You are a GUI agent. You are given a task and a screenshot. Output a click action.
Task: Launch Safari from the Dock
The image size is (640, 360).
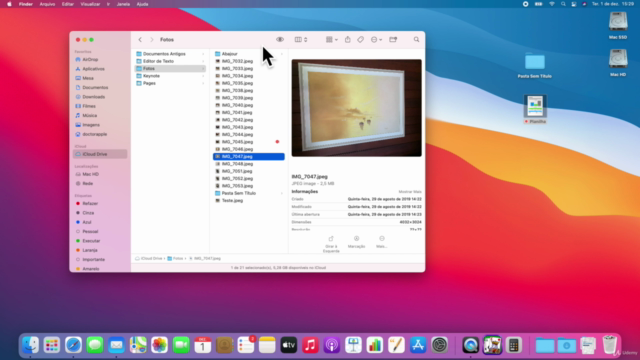pyautogui.click(x=73, y=345)
